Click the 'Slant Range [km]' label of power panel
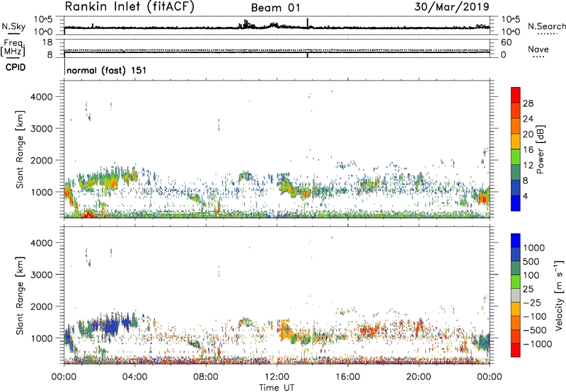This screenshot has height=392, width=566. [20, 149]
